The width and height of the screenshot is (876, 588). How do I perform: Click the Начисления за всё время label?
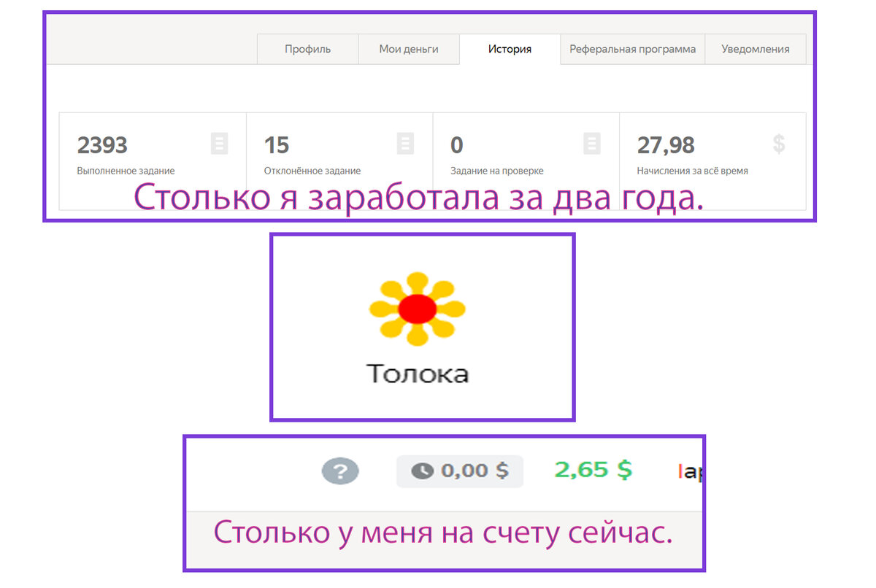(x=693, y=171)
